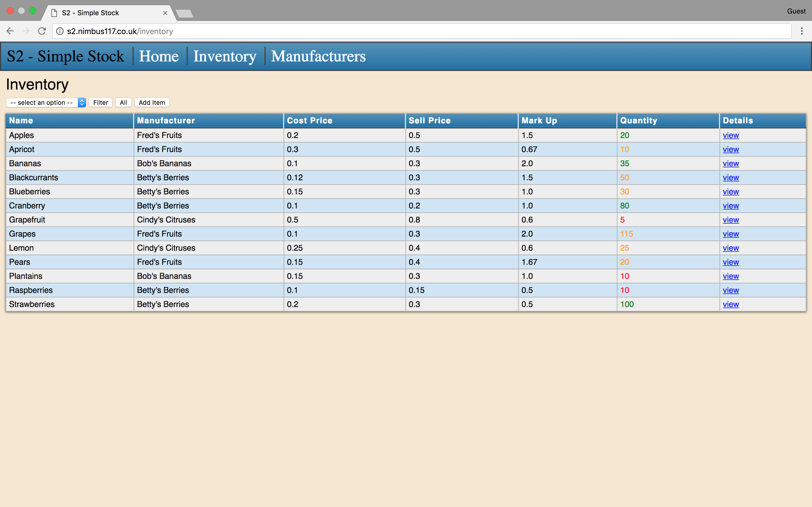Click the All button
Image resolution: width=812 pixels, height=507 pixels.
(123, 103)
